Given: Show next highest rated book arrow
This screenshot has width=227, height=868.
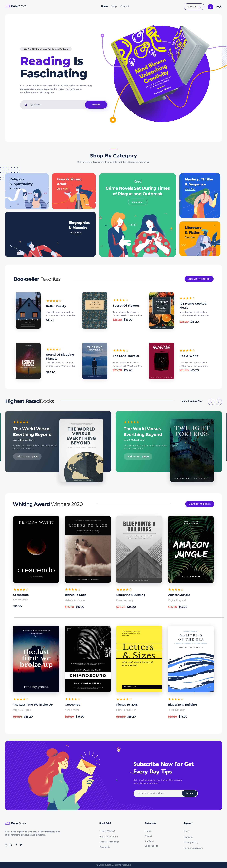Looking at the screenshot, I should click(x=219, y=401).
